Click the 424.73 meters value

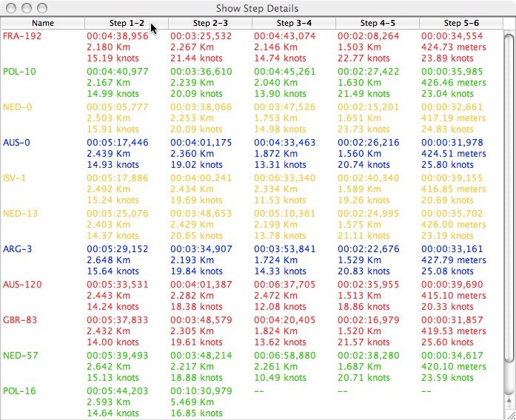[x=454, y=47]
